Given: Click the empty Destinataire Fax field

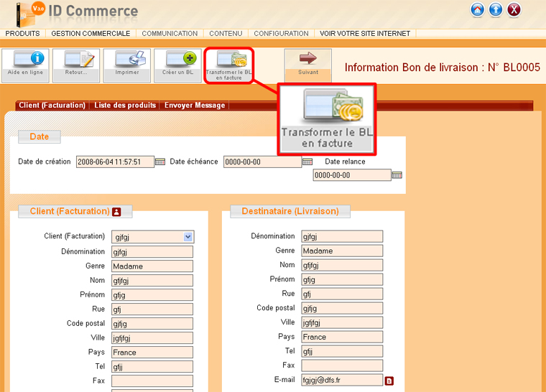Looking at the screenshot, I should (x=342, y=365).
